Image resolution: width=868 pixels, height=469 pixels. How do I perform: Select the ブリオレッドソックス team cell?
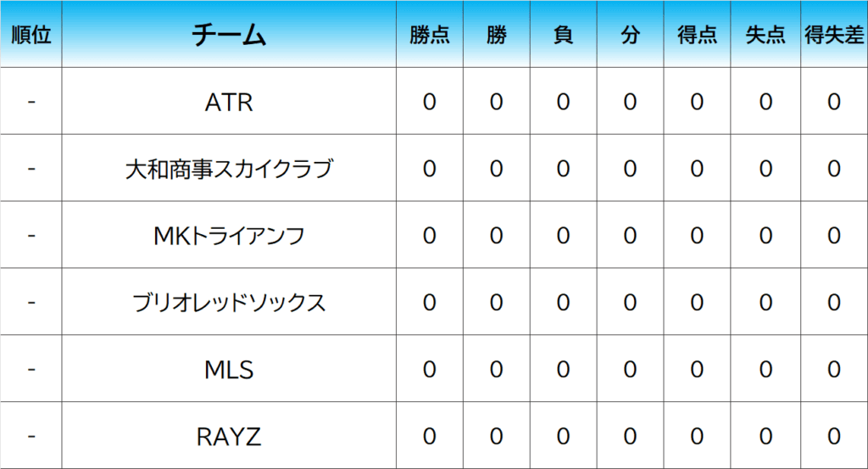point(229,303)
